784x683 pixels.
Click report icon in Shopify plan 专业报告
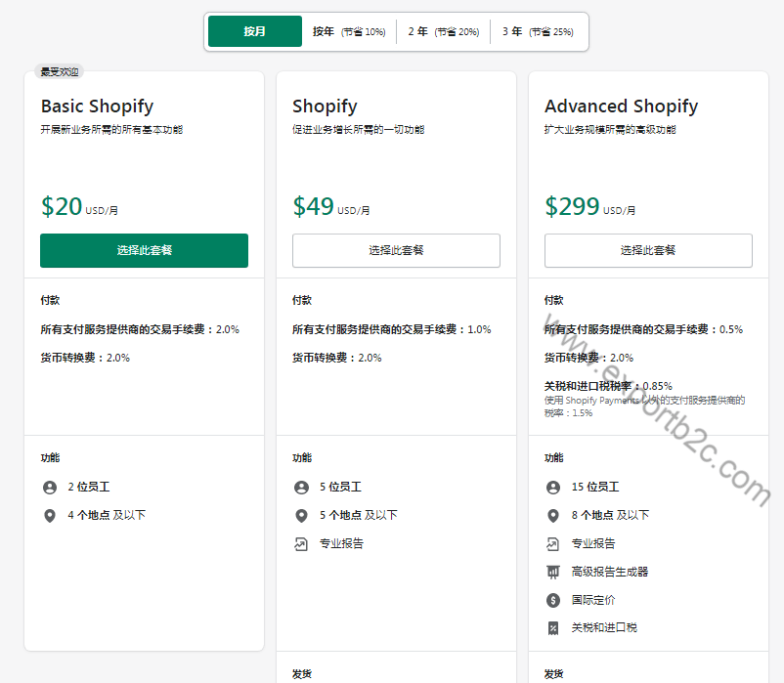(x=301, y=544)
